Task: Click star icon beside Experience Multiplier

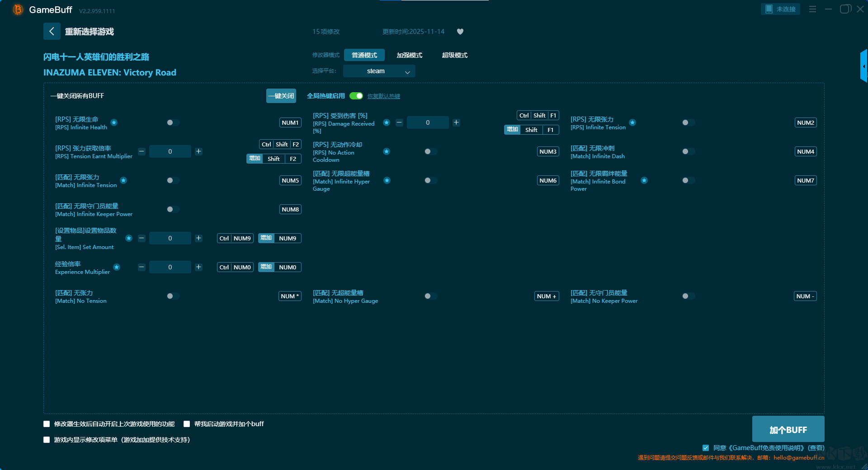Action: [117, 267]
